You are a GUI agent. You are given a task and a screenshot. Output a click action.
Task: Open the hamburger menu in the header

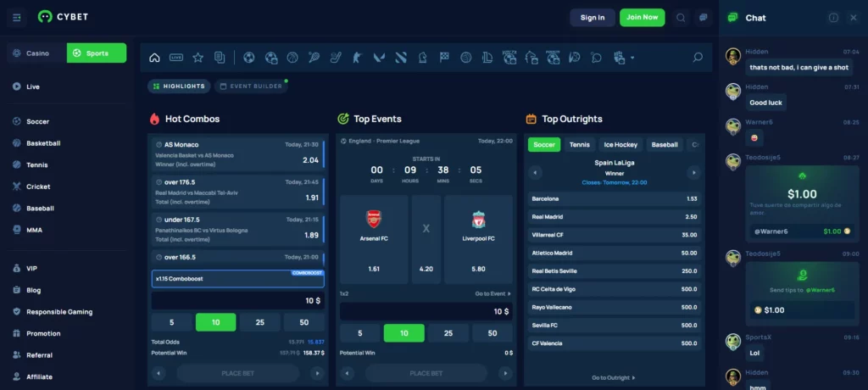point(17,18)
